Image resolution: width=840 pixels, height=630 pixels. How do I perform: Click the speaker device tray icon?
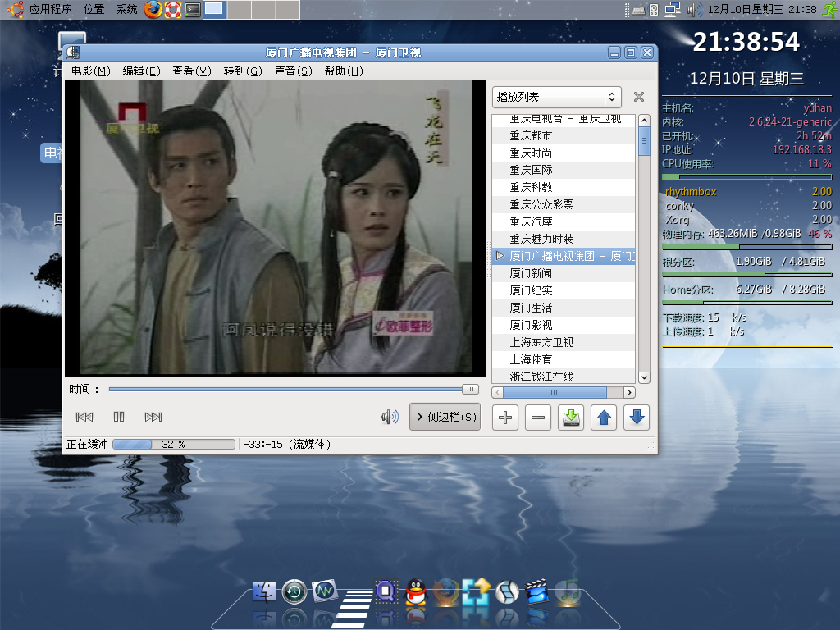click(x=654, y=10)
